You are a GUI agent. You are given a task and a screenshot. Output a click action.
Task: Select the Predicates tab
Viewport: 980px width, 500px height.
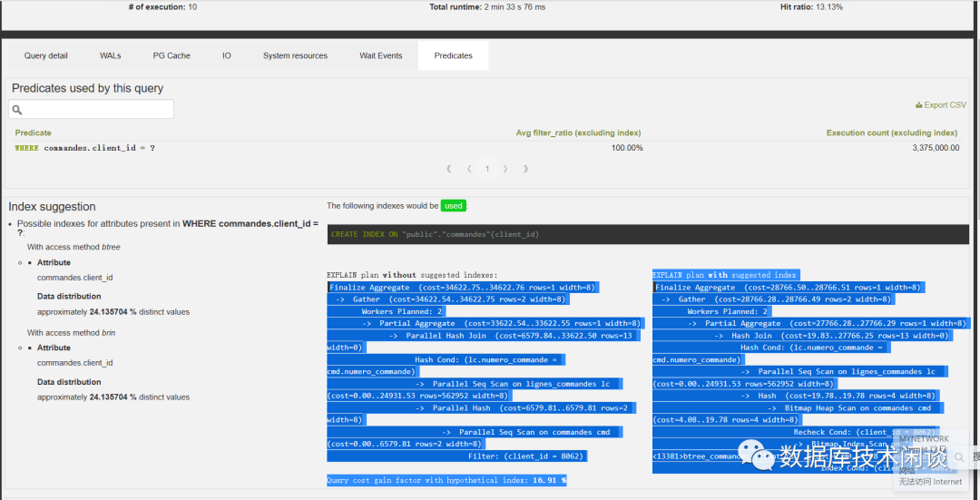click(x=453, y=55)
